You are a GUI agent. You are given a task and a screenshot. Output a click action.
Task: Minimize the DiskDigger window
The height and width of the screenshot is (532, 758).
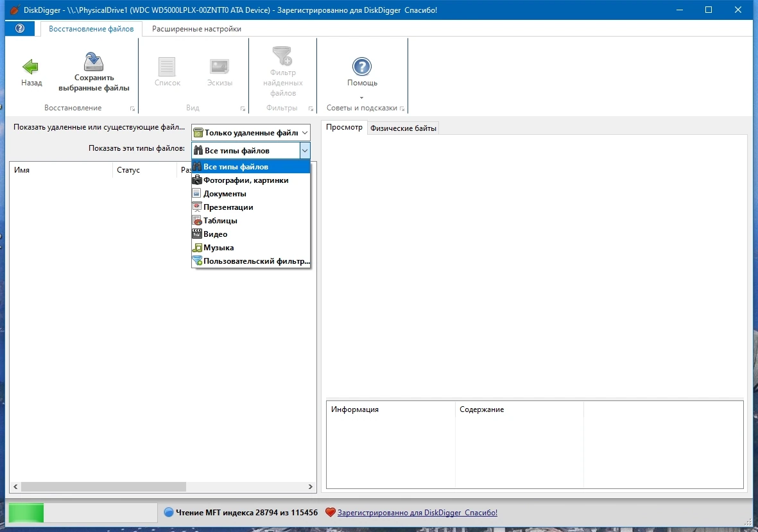pos(679,10)
